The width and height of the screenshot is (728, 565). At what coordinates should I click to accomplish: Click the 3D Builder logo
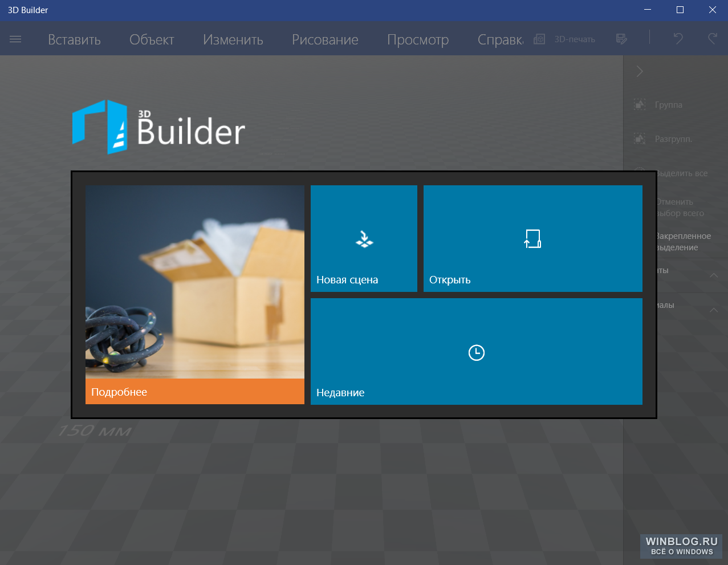click(x=159, y=127)
